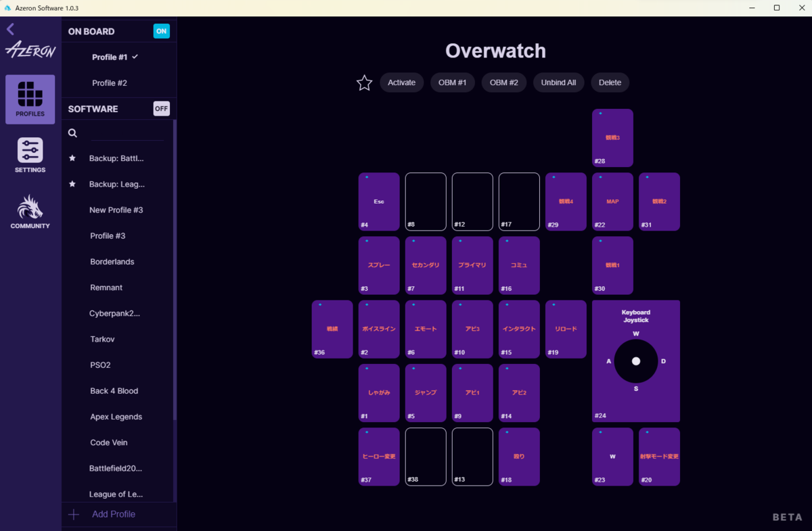812x531 pixels.
Task: Open the Settings section
Action: pos(30,155)
